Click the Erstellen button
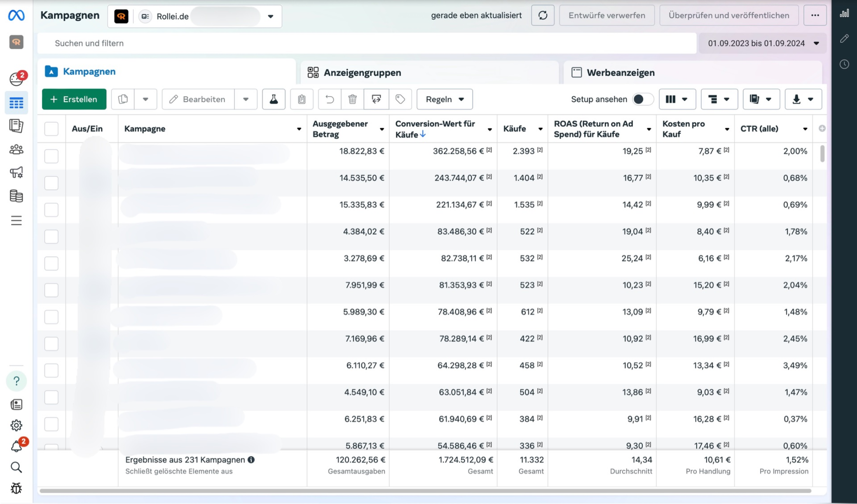The image size is (857, 504). [x=74, y=99]
